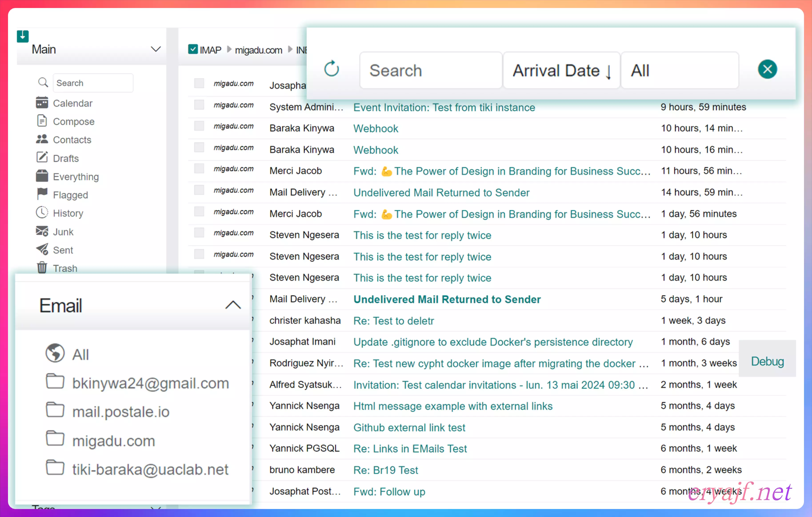Viewport: 812px width, 517px height.
Task: Collapse the Email section chevron
Action: (233, 305)
